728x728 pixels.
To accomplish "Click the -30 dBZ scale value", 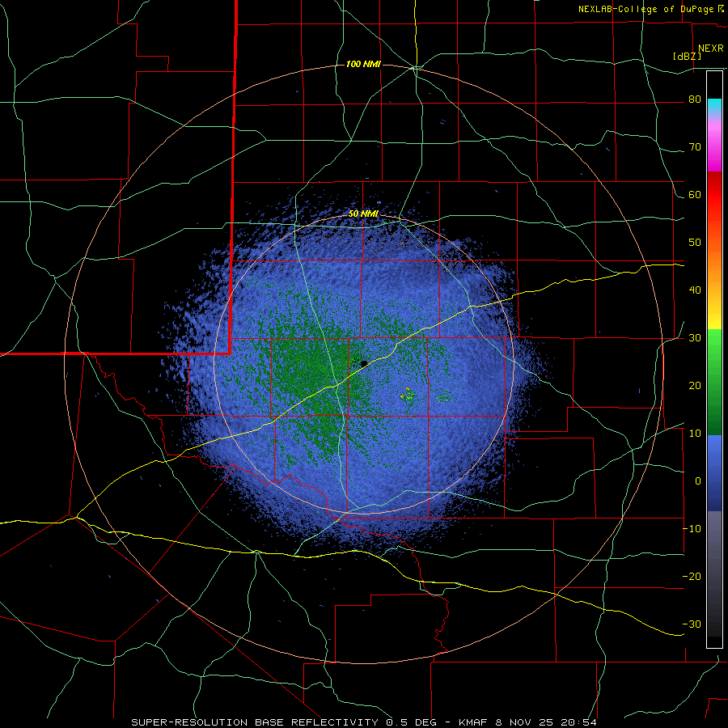I will pyautogui.click(x=692, y=624).
